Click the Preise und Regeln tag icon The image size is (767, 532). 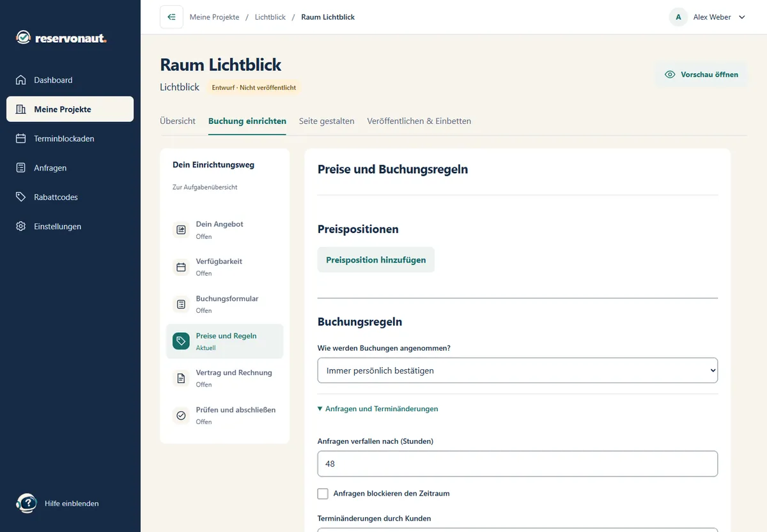[x=181, y=341]
